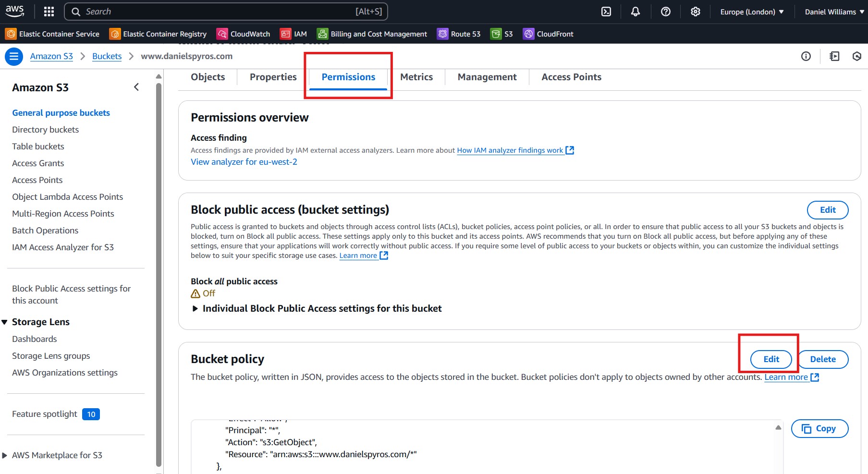Expand Individual Block Public Access settings
The height and width of the screenshot is (474, 868).
pyautogui.click(x=195, y=308)
